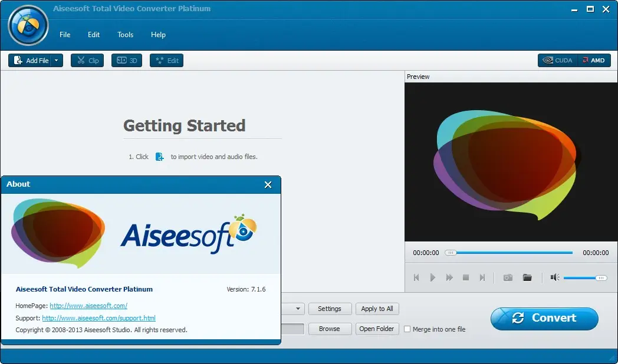Screen dimensions: 618x364
Task: Click the Apply to All button
Action: 377,309
